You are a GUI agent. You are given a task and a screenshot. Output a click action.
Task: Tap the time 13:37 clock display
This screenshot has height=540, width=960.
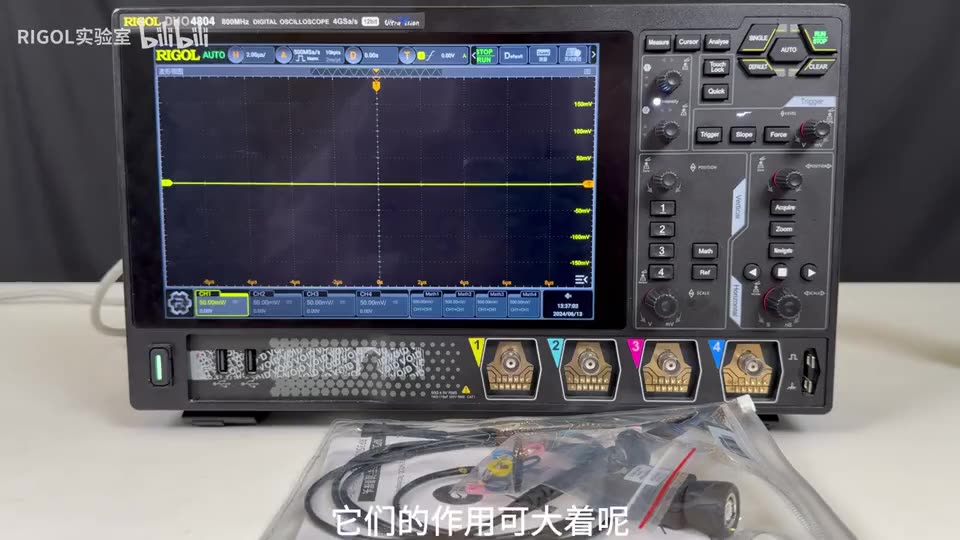pos(568,306)
